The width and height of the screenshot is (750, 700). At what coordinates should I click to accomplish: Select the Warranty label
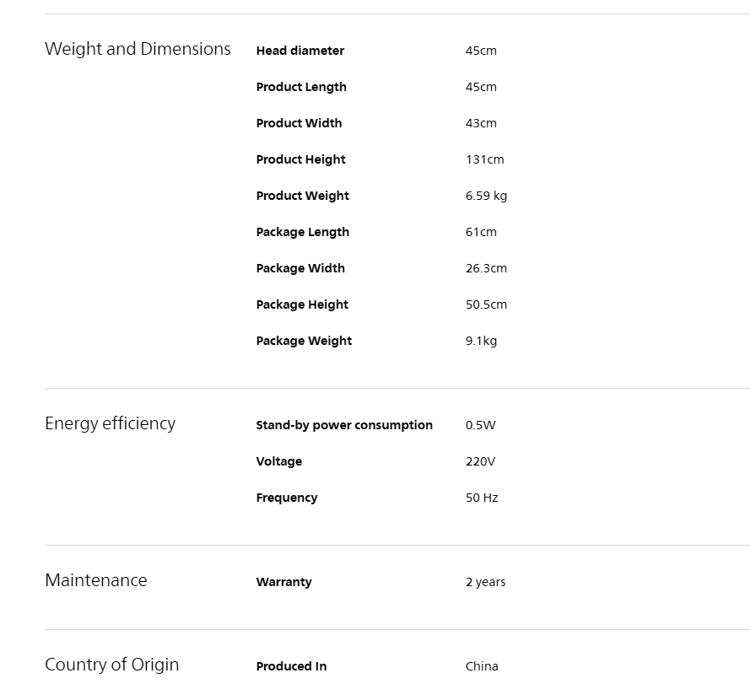[x=283, y=582]
